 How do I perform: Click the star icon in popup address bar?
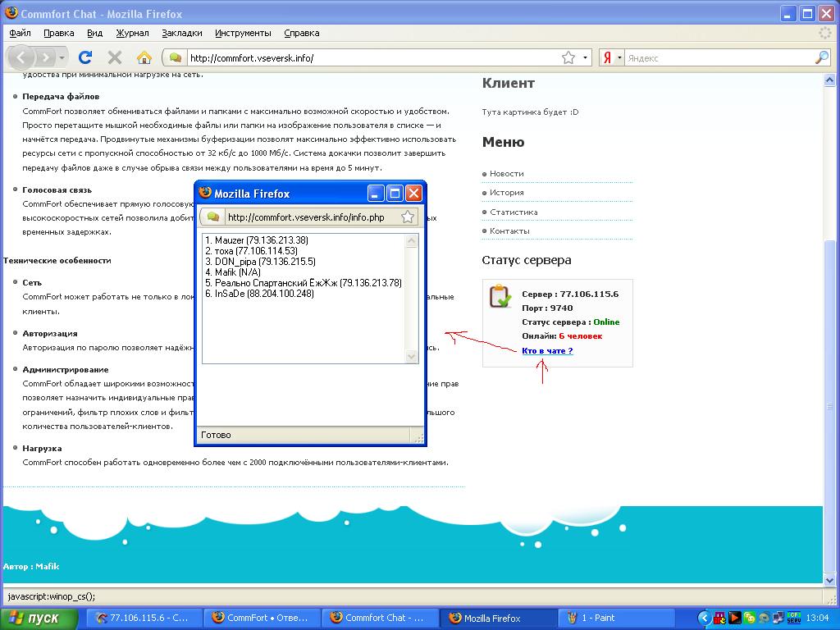click(x=408, y=217)
